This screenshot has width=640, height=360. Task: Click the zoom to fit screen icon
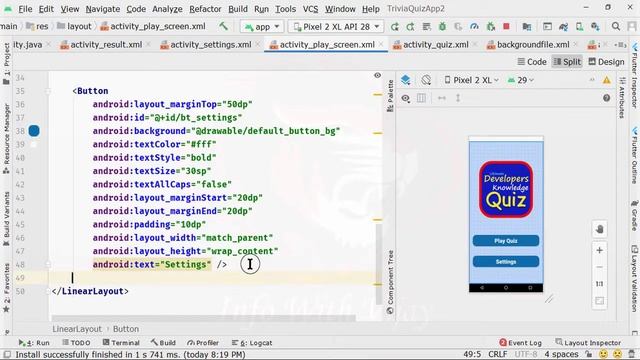(599, 301)
